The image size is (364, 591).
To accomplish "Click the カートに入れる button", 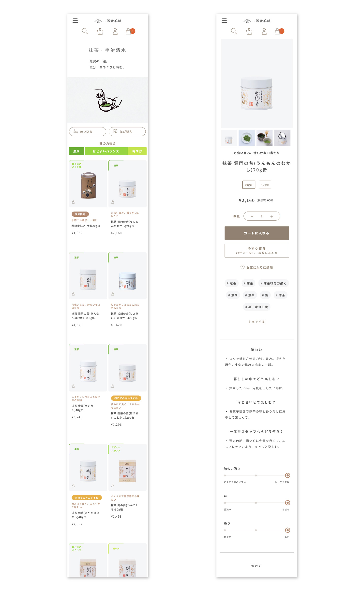I will 257,233.
